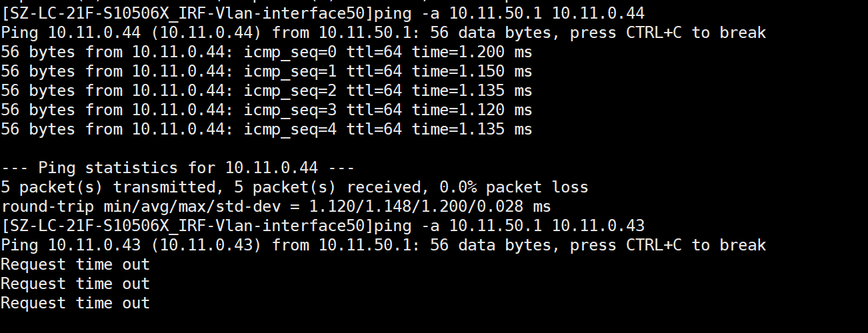The width and height of the screenshot is (868, 333).
Task: Click the 'Ping statistics for 10.11.0.44' header
Action: coord(177,168)
